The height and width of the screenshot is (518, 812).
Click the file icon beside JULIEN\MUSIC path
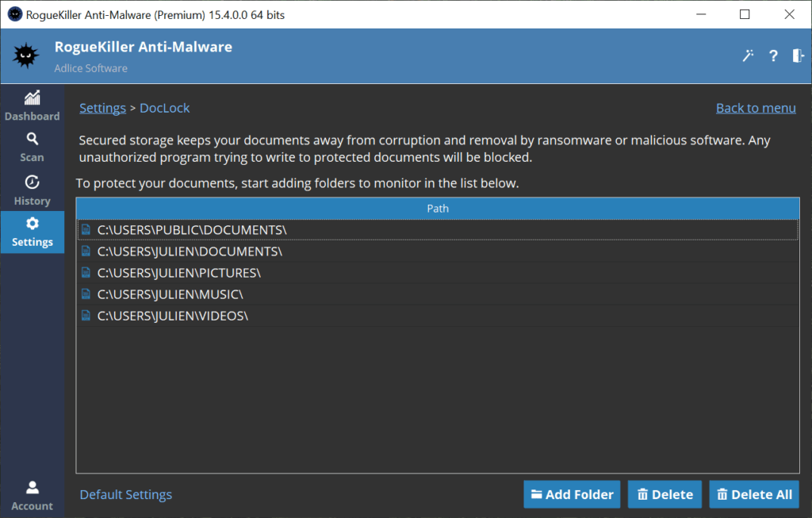click(x=86, y=294)
